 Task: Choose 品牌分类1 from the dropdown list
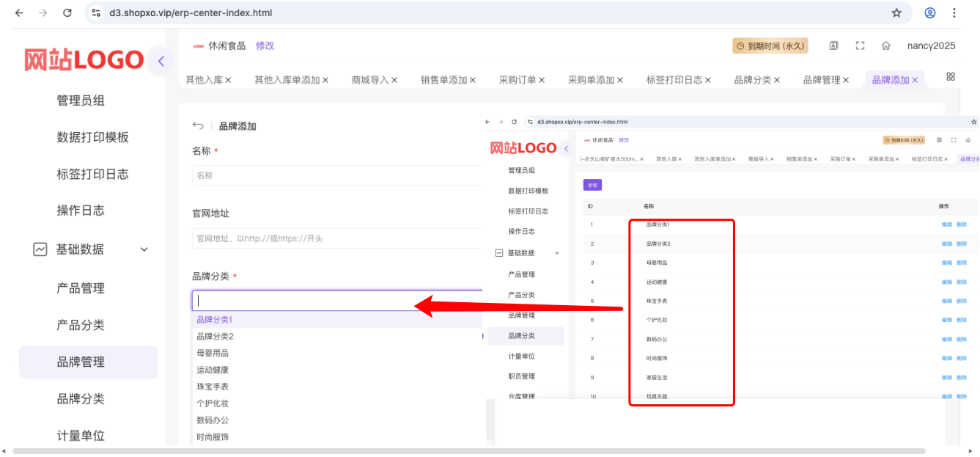337,320
